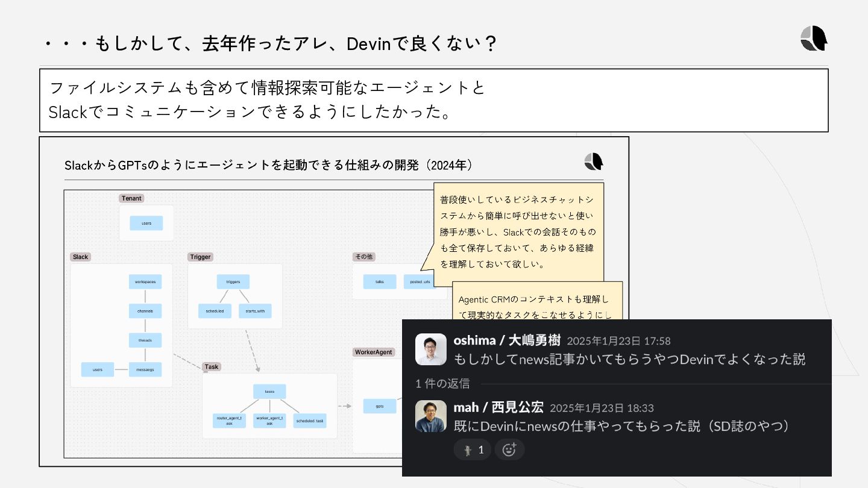Click mah's profile avatar in the Slack reply

(x=431, y=416)
